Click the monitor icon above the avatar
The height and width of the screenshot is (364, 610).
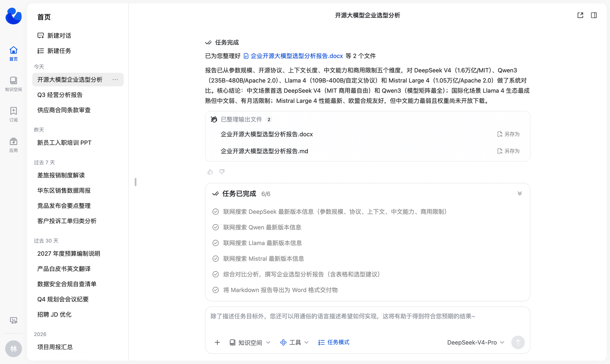pyautogui.click(x=13, y=321)
